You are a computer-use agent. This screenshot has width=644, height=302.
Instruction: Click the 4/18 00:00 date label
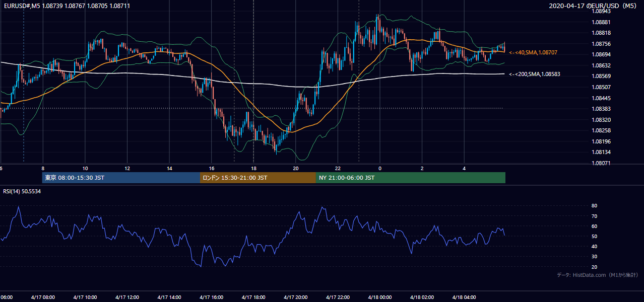(x=380, y=297)
